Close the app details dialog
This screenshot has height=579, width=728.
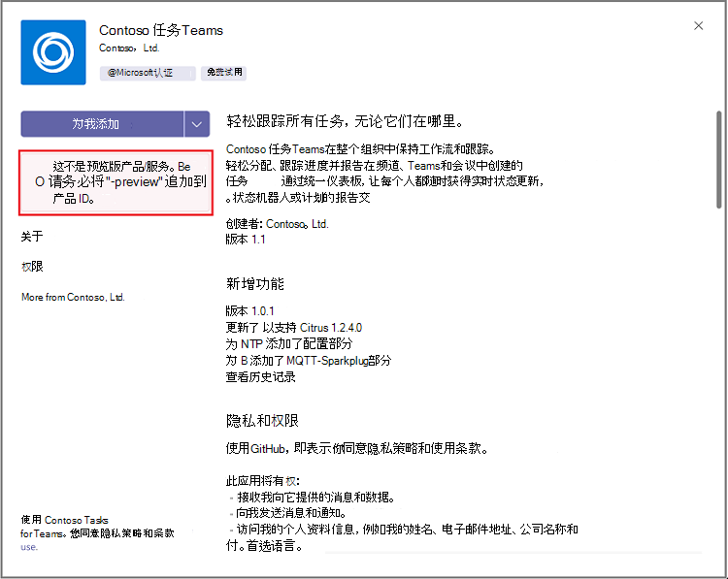698,26
